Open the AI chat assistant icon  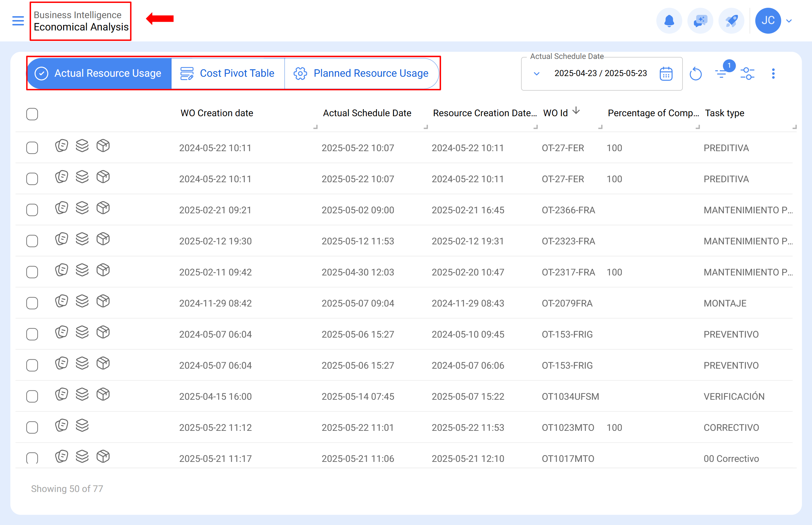coord(700,21)
